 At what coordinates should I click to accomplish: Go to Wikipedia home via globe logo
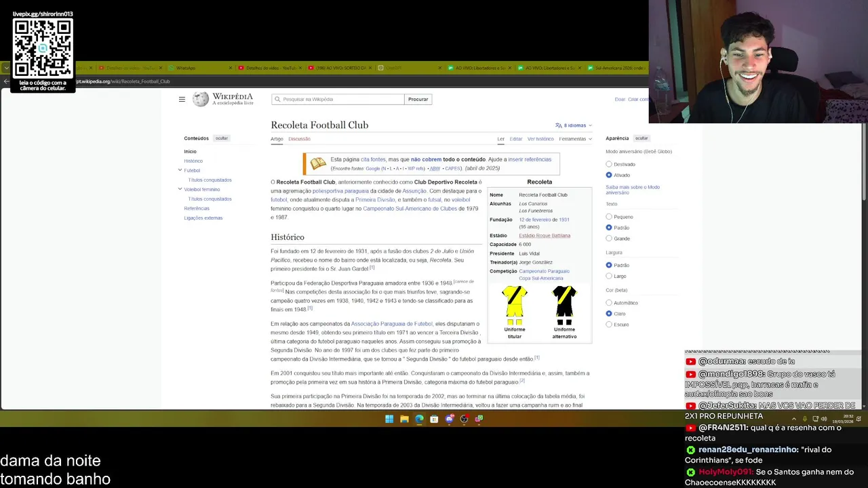tap(201, 99)
